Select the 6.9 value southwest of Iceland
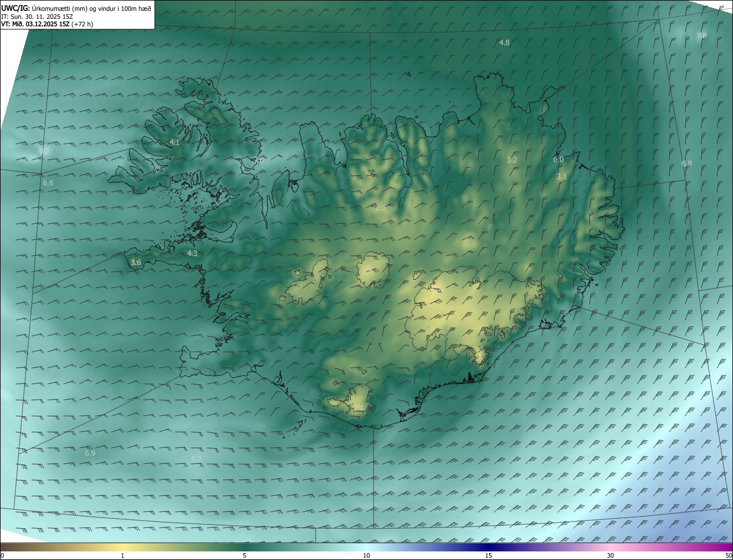733x560 pixels. click(x=90, y=453)
